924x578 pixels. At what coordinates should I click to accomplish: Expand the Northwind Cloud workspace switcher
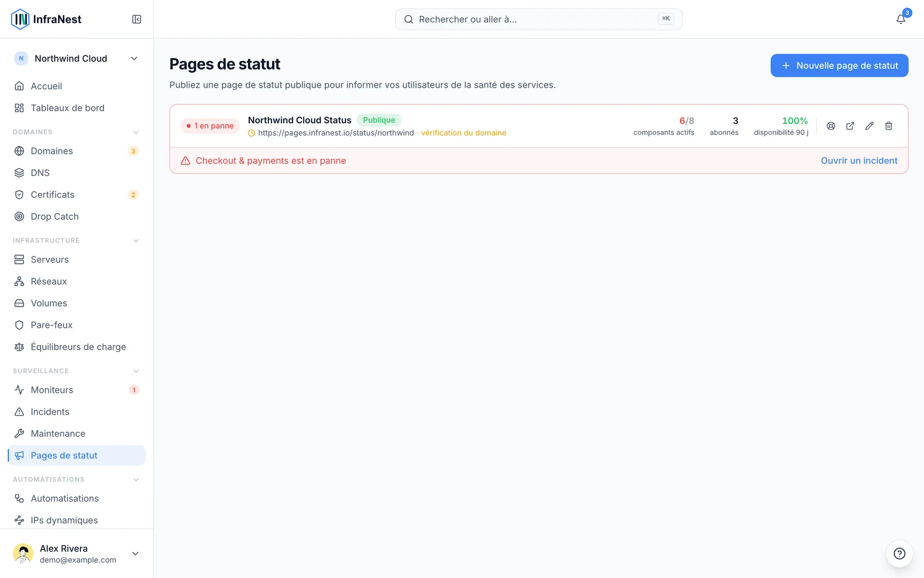[x=77, y=59]
